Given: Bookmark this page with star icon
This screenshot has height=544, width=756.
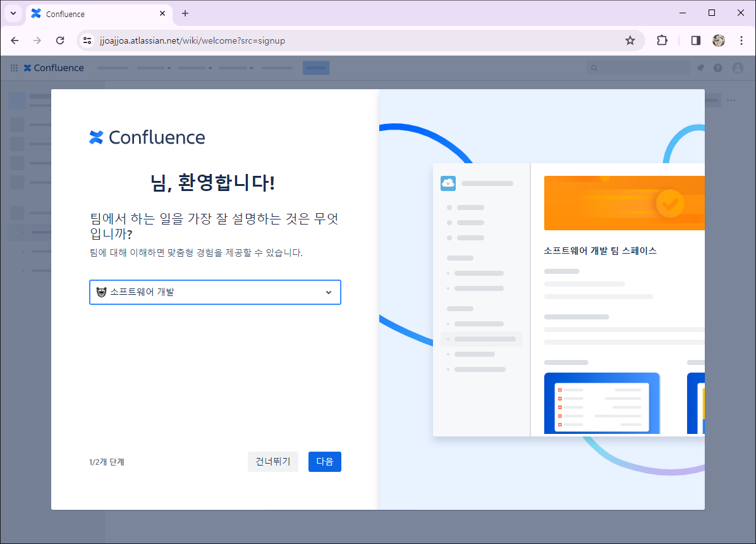Looking at the screenshot, I should (630, 40).
